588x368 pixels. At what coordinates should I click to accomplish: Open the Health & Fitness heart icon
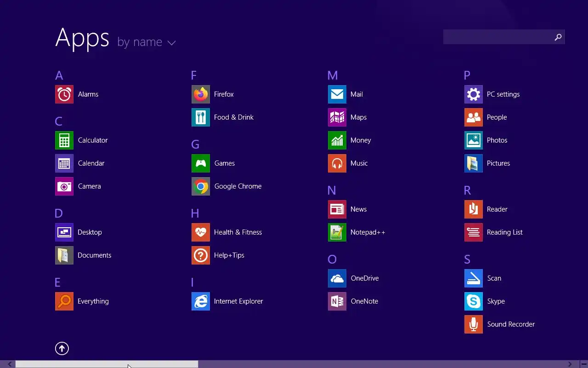(201, 232)
